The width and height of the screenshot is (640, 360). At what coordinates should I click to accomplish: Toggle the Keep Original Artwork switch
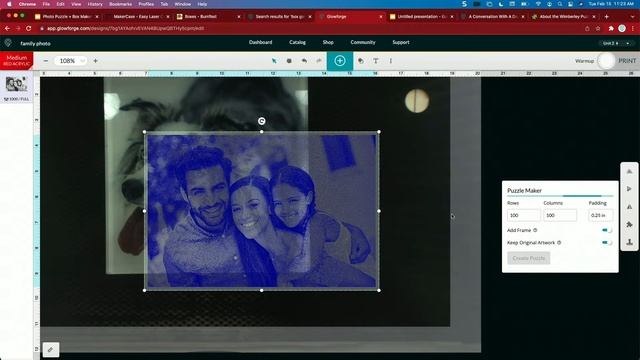click(607, 242)
